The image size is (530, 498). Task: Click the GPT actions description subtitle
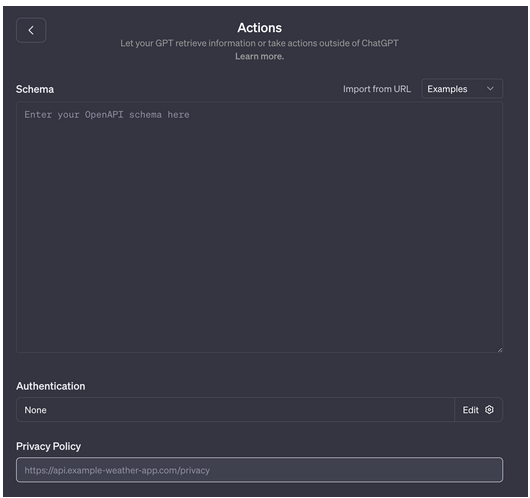(259, 43)
